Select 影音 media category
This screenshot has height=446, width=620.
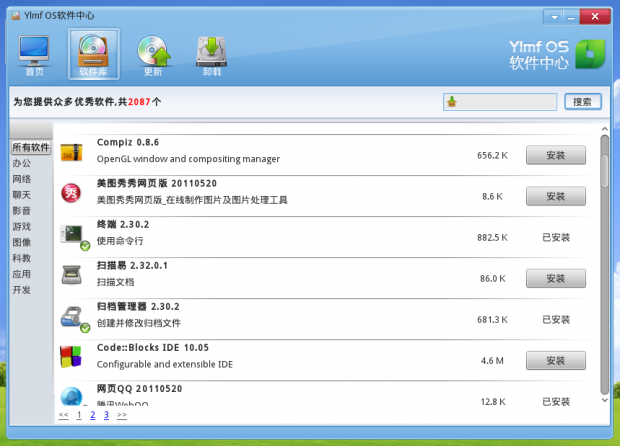point(21,211)
